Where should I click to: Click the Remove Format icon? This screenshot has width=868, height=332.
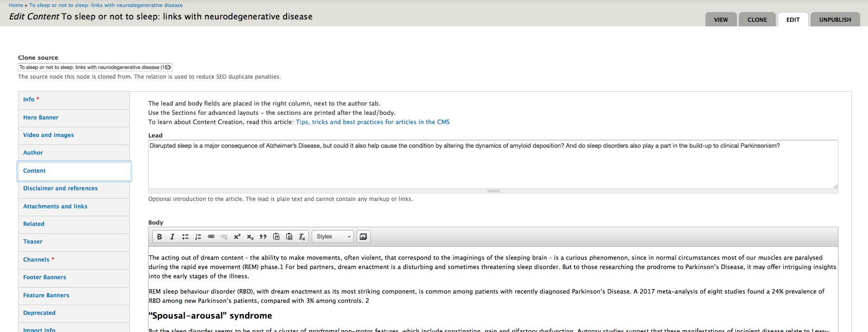302,237
